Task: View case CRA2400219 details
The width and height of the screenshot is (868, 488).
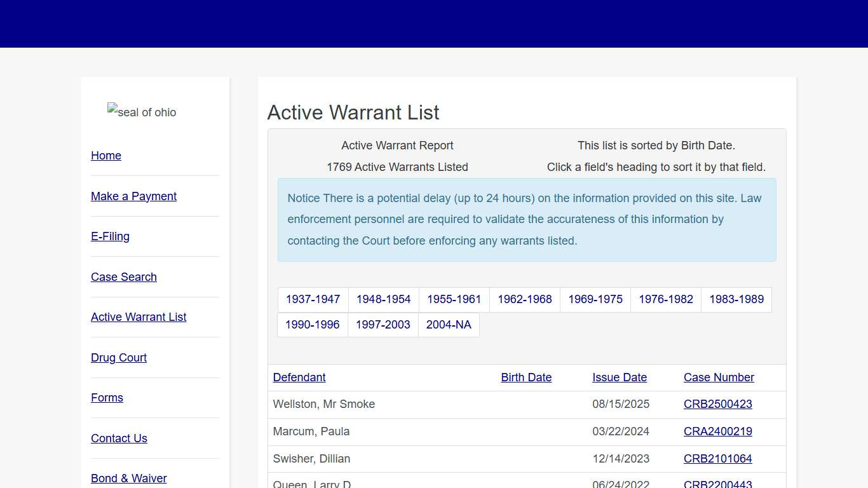Action: 717,431
